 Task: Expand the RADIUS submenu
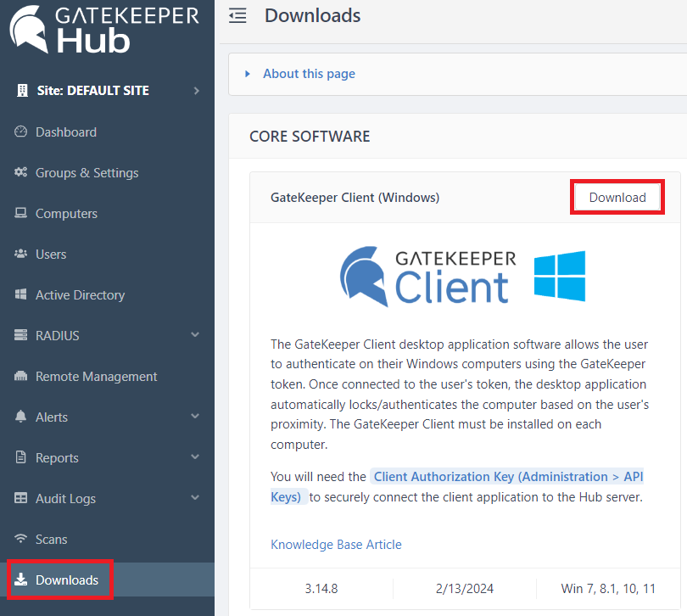(195, 335)
